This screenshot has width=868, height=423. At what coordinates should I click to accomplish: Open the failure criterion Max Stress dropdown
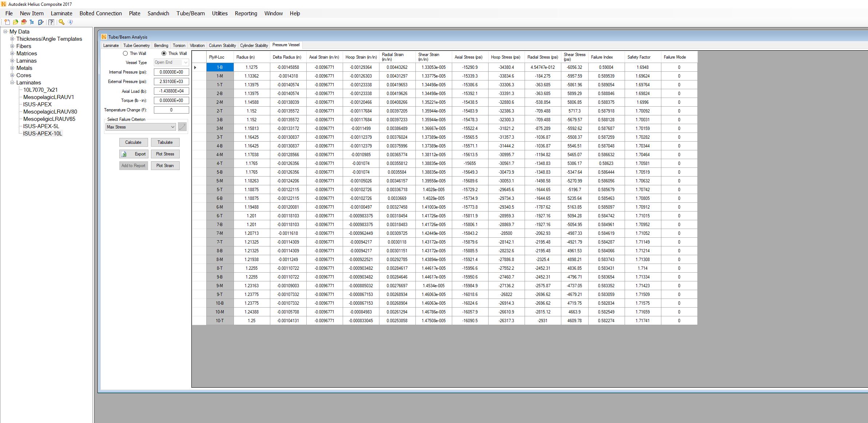[140, 127]
